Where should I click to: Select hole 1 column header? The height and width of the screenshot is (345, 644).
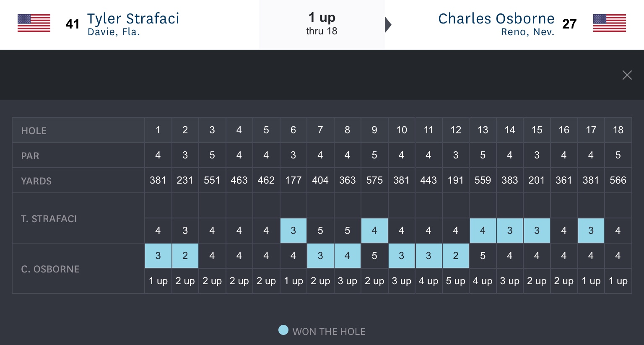coord(158,130)
